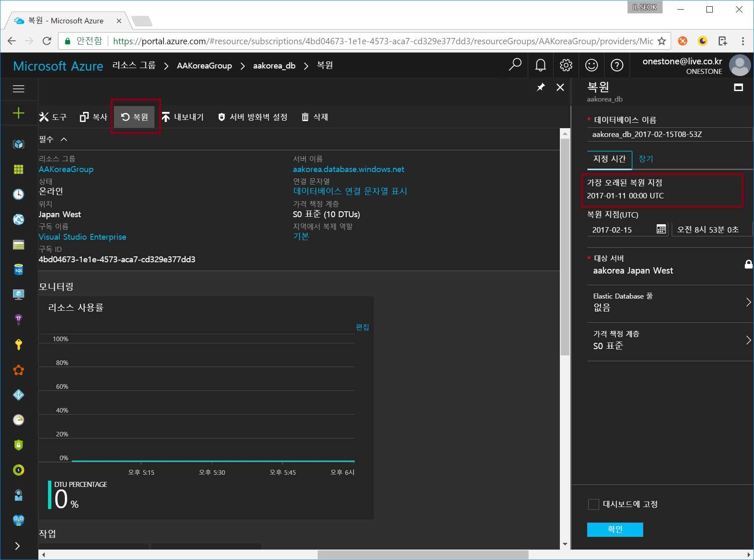Viewport: 754px width, 560px height.
Task: Click the green plus New resource icon
Action: click(x=18, y=113)
